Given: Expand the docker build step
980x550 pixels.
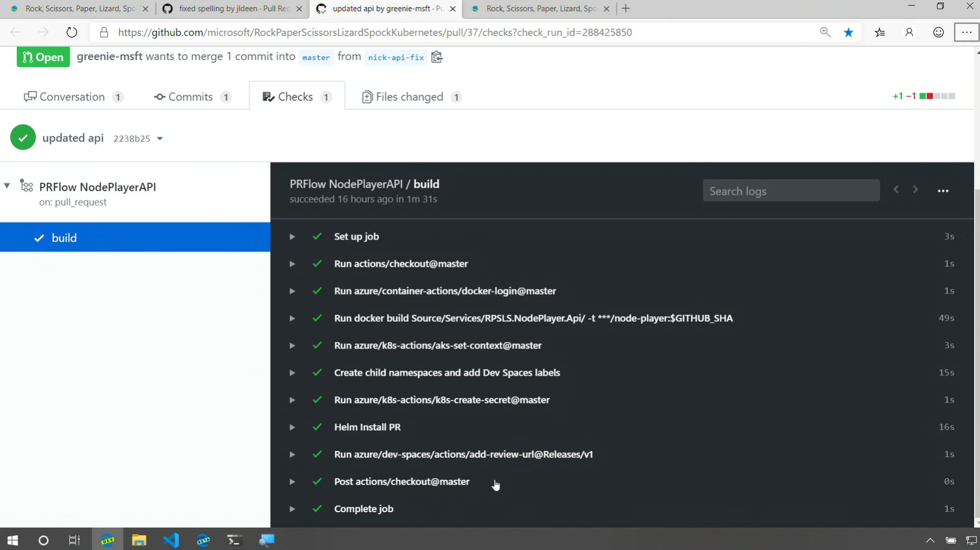Looking at the screenshot, I should coord(292,318).
